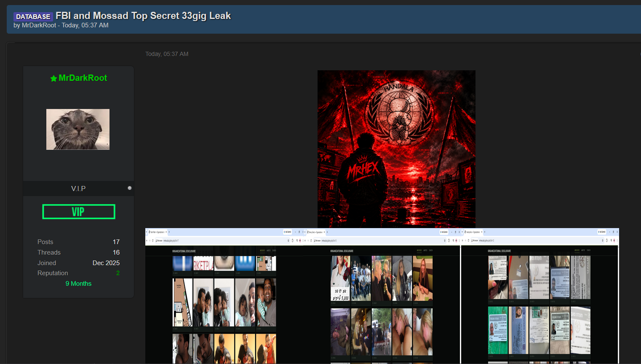Click the green VIP rank badge

[x=79, y=212]
